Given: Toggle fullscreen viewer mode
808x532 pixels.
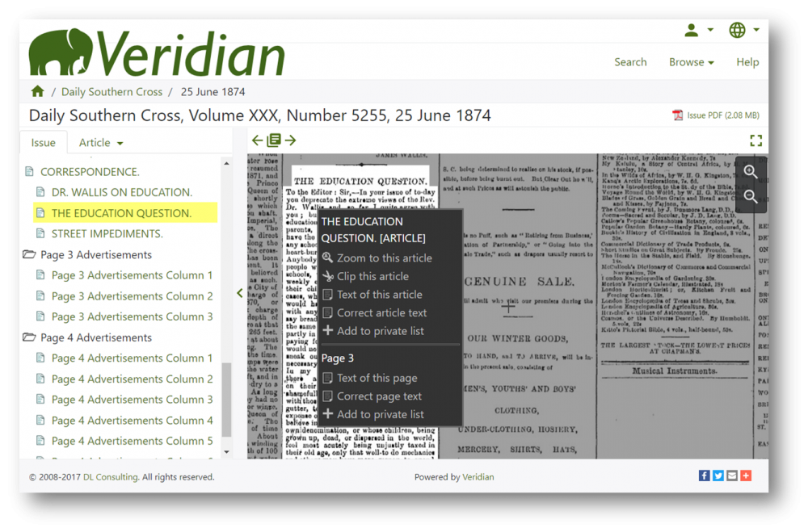Looking at the screenshot, I should click(x=755, y=140).
